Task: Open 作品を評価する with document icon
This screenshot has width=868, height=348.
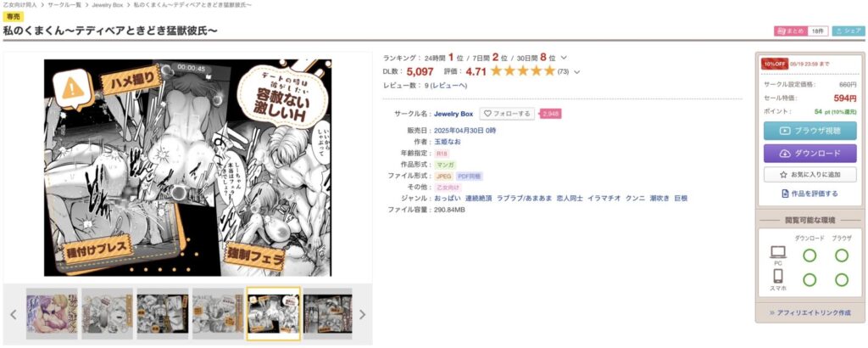Action: (x=810, y=194)
